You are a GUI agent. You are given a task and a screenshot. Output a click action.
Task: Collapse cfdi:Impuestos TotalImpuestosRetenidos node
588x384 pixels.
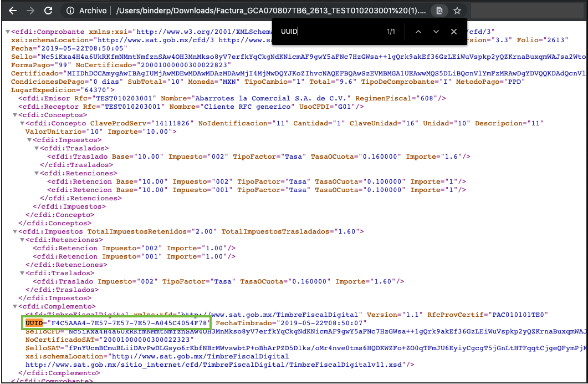[14, 231]
